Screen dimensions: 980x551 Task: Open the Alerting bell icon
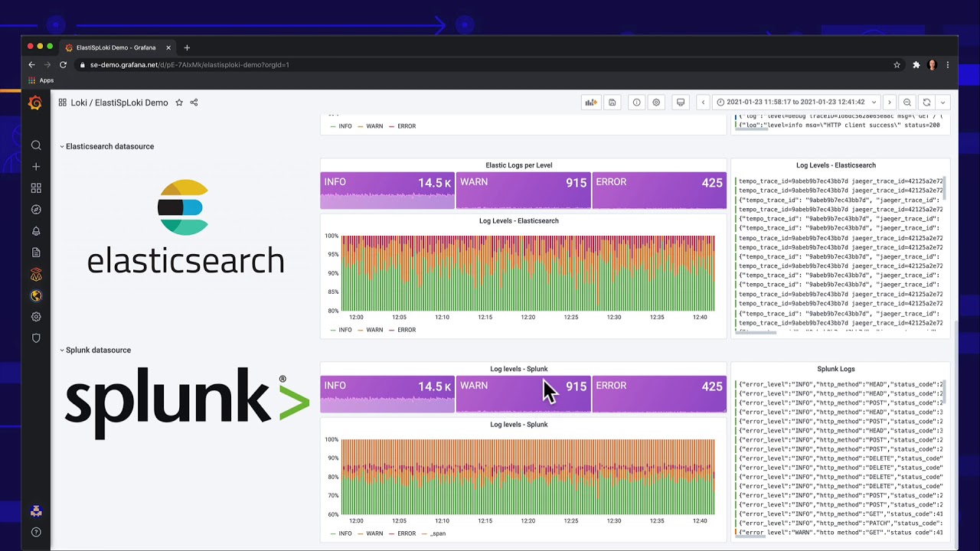point(36,231)
